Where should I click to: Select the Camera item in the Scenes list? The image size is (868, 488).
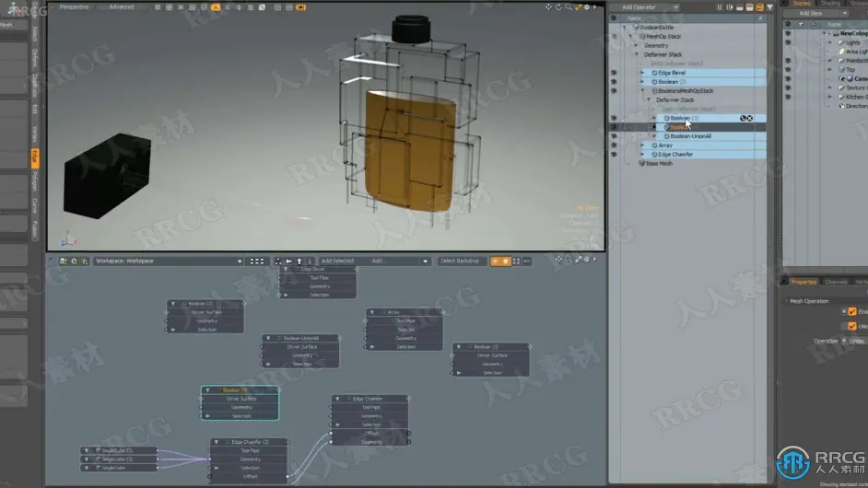(855, 79)
